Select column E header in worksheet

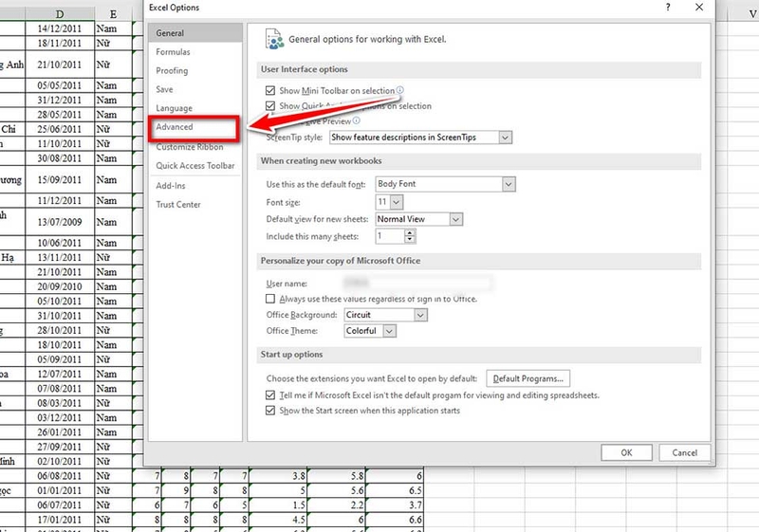[113, 13]
